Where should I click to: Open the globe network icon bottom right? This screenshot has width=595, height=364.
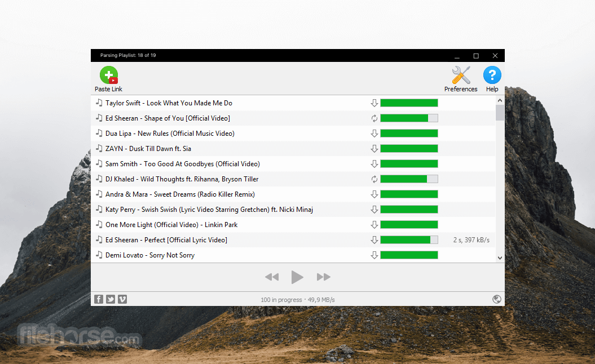(497, 299)
